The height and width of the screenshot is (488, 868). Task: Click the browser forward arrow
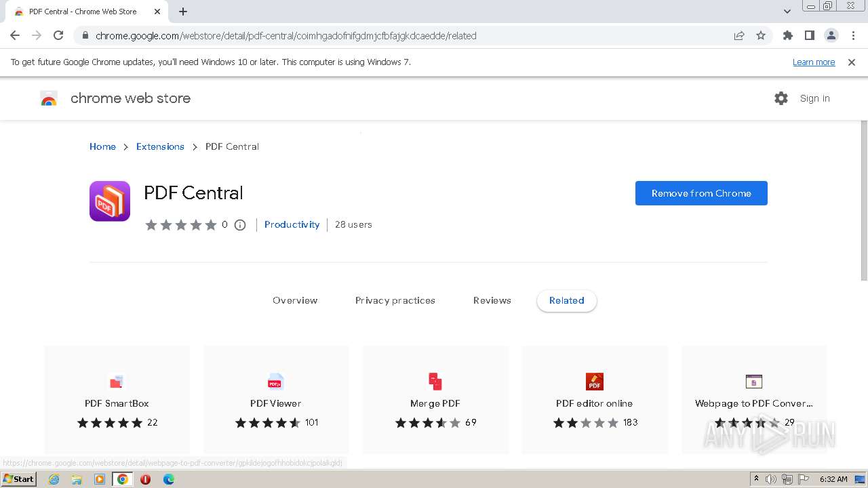(x=37, y=36)
